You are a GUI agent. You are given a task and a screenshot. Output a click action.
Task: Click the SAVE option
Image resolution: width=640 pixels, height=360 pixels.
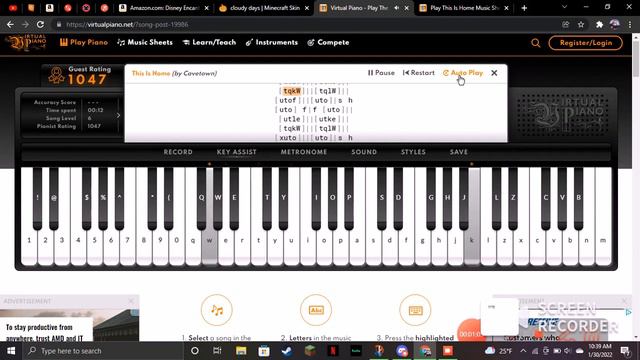pyautogui.click(x=459, y=152)
